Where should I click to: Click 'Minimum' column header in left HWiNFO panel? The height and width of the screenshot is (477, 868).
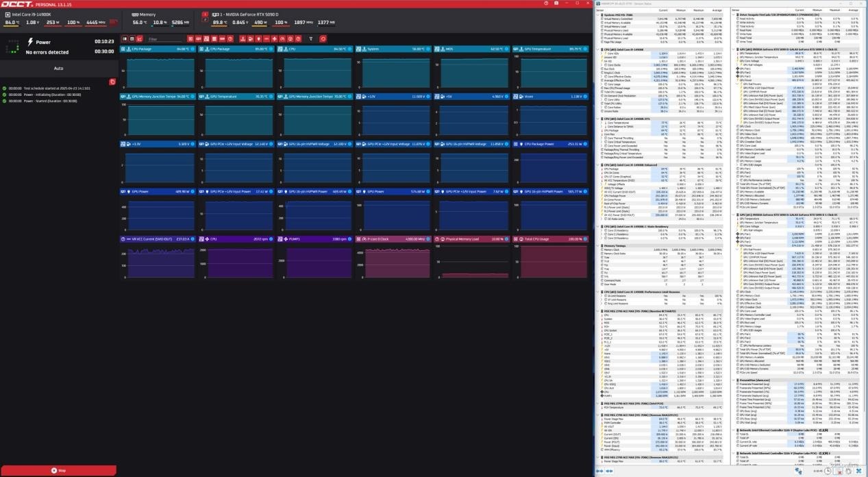[680, 11]
